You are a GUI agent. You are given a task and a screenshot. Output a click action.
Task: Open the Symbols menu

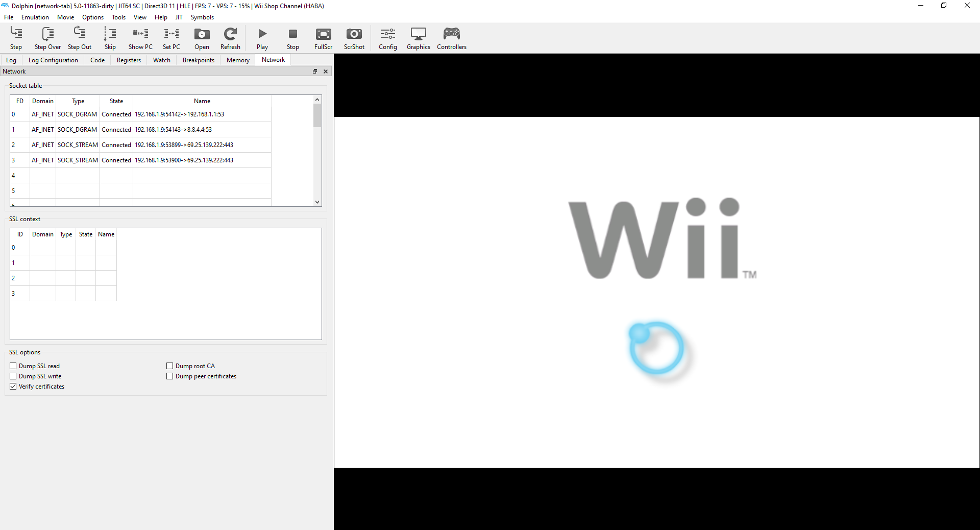202,17
